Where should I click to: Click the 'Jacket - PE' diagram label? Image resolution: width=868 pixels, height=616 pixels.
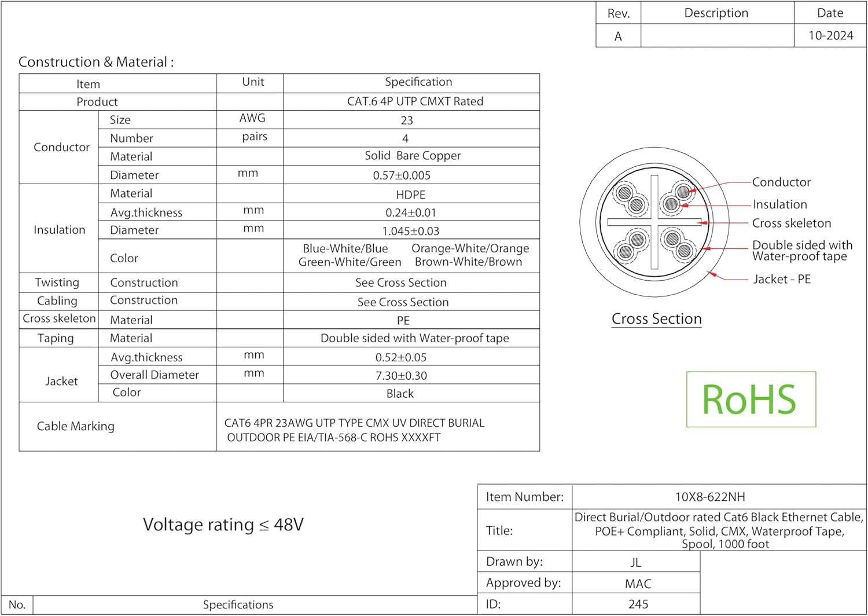(x=782, y=279)
